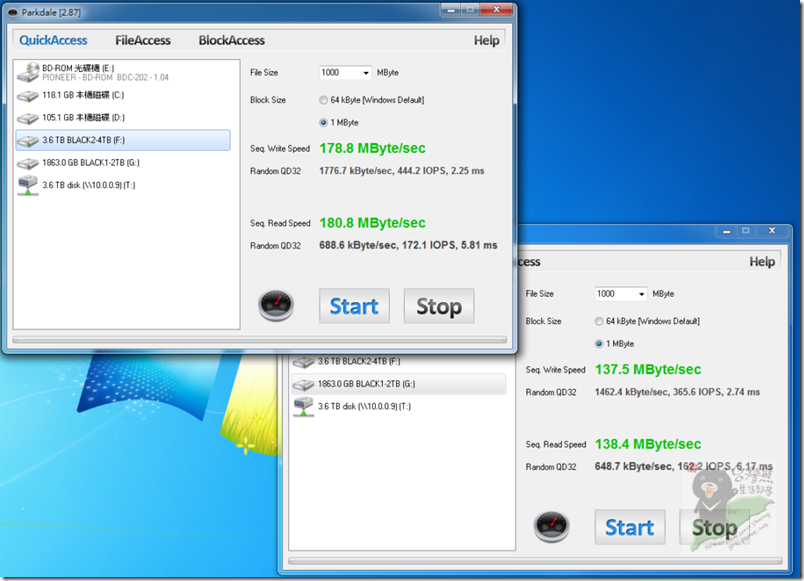Click the 3.6 TB BLACK2-4TB (F:) drive icon in the front window

[28, 141]
